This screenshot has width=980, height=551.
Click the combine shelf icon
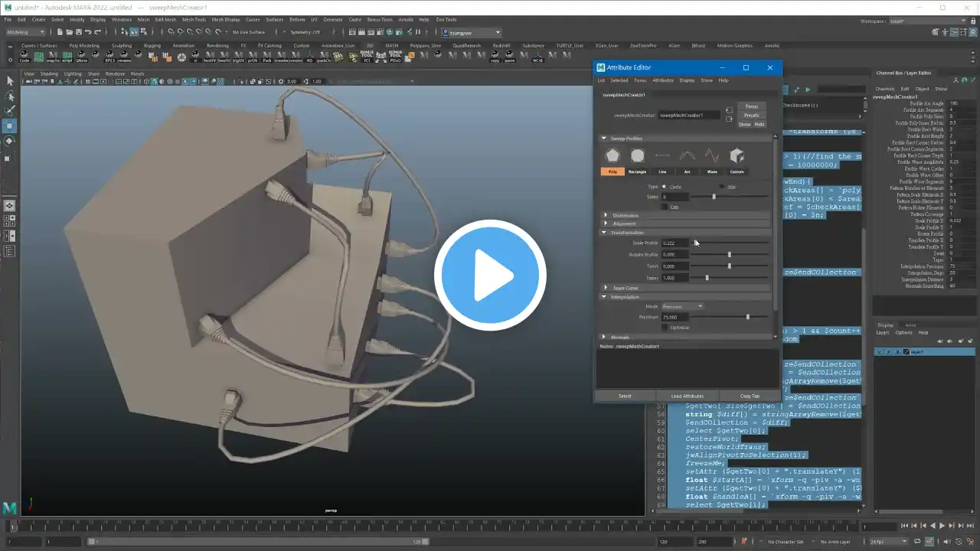[x=295, y=57]
